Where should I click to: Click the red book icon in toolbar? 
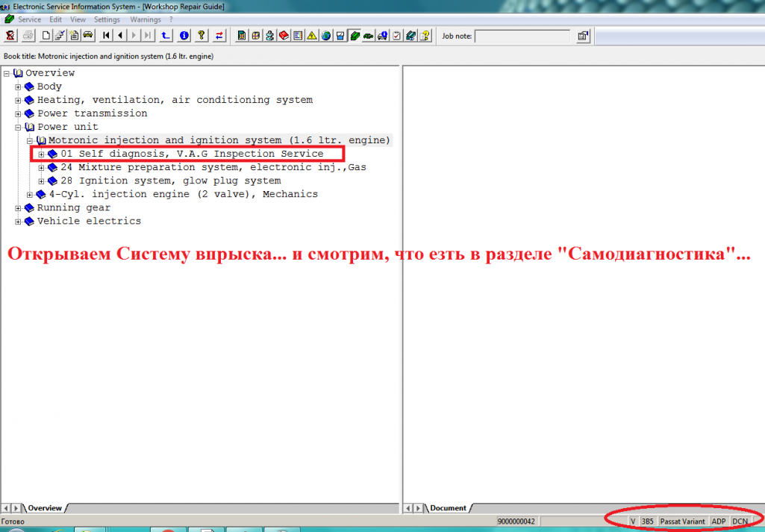[x=284, y=35]
